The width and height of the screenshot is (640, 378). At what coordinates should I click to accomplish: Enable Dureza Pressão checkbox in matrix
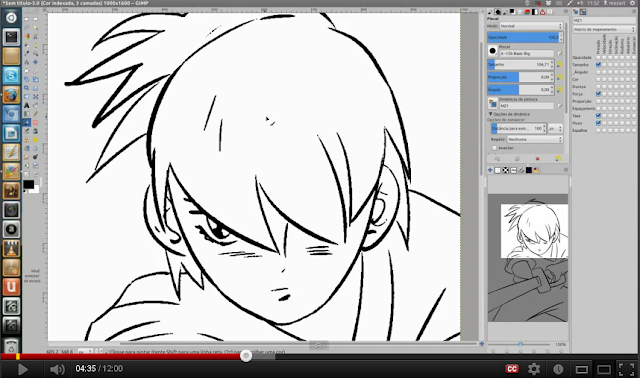point(598,87)
